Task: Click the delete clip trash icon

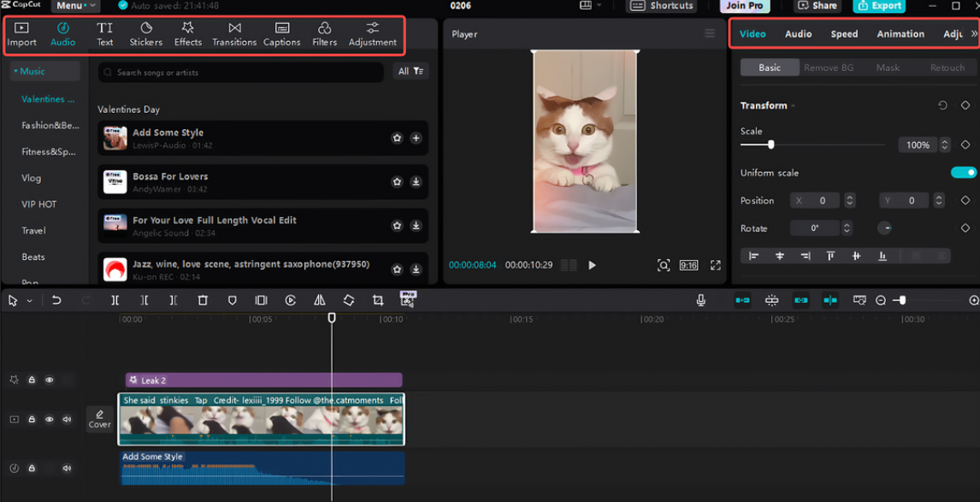Action: (x=203, y=301)
